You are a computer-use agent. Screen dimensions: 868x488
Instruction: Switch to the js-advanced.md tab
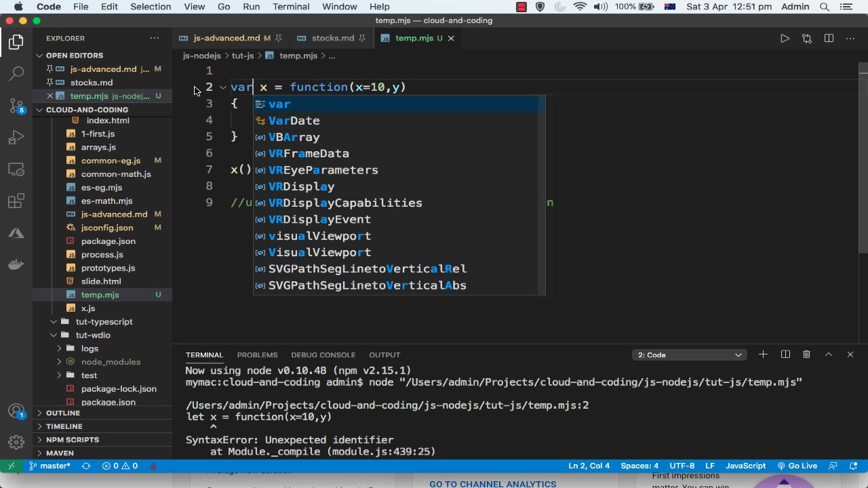[226, 38]
